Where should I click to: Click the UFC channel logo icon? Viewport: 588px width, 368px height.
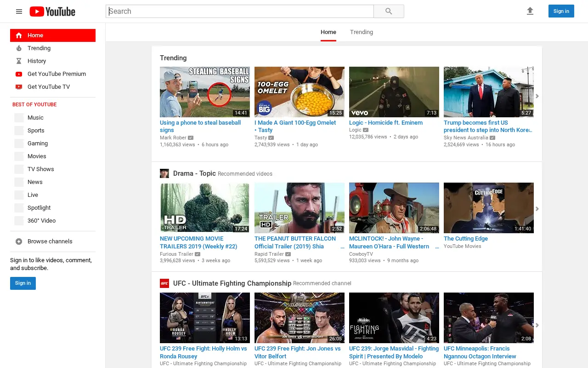pyautogui.click(x=164, y=283)
